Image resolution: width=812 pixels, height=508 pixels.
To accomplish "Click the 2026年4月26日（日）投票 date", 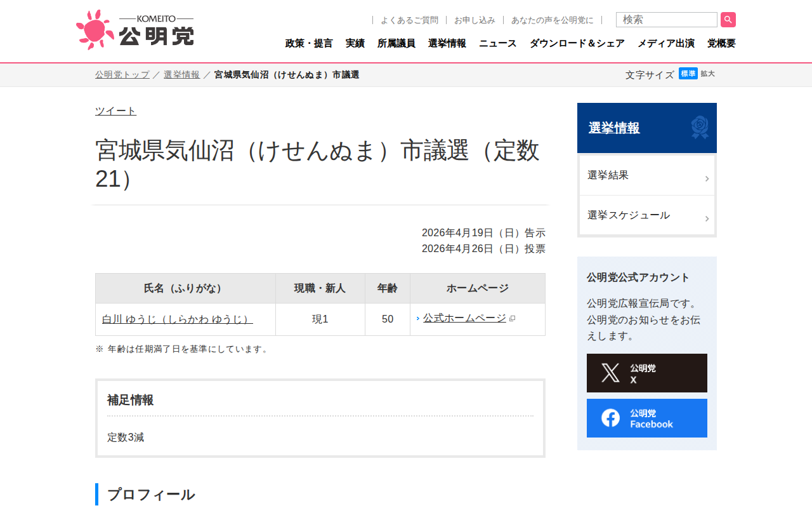I will 483,249.
